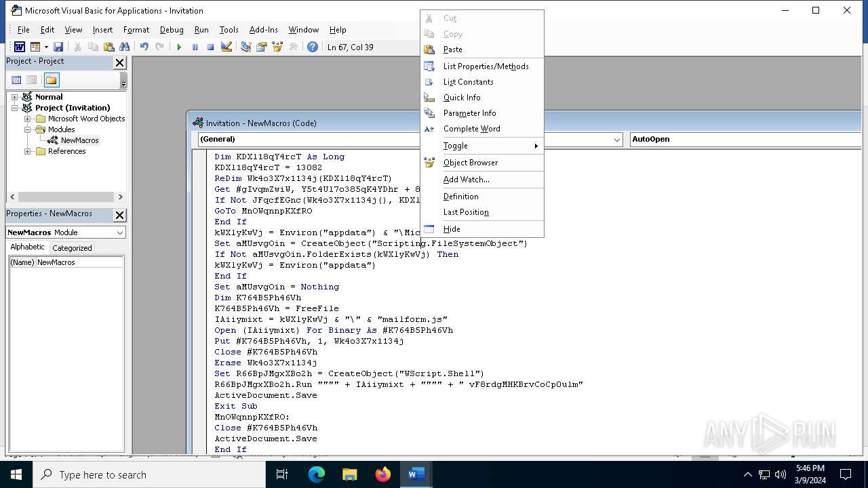Screen dimensions: 868x488
Task: Open the Add-Ins menu
Action: click(263, 30)
